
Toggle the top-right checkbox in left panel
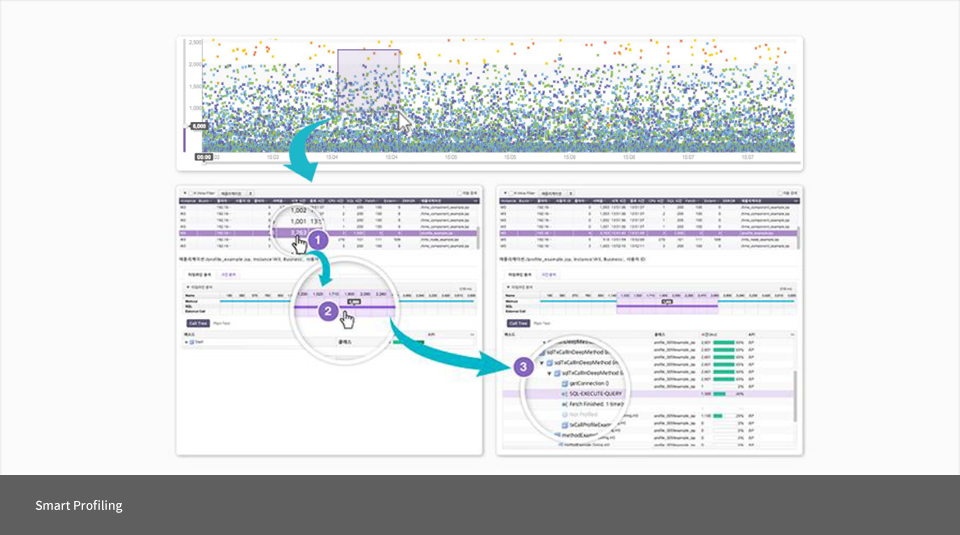click(459, 193)
